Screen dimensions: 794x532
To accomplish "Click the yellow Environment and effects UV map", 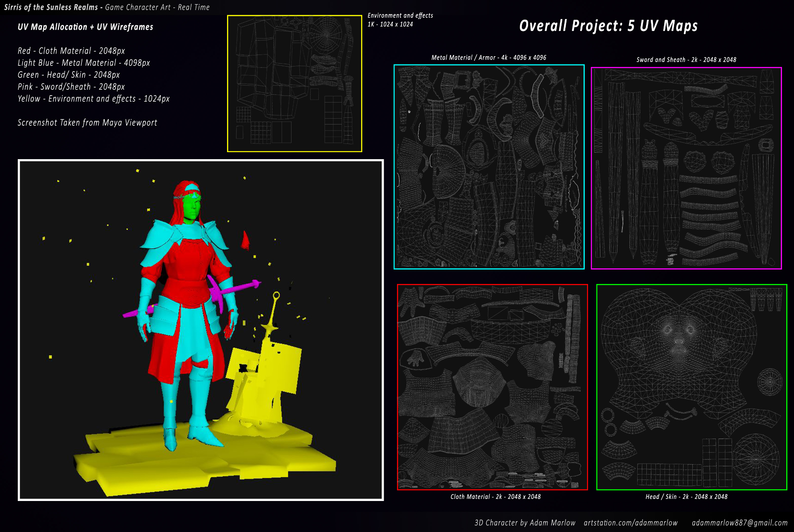I will tap(294, 83).
